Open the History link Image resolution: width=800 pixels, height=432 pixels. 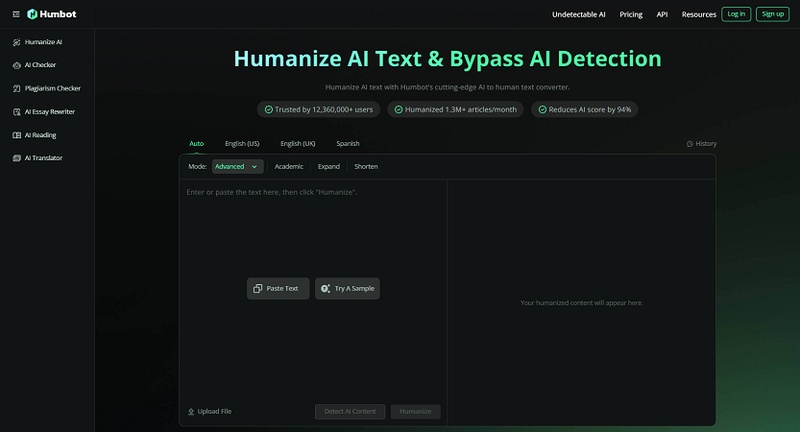click(702, 144)
